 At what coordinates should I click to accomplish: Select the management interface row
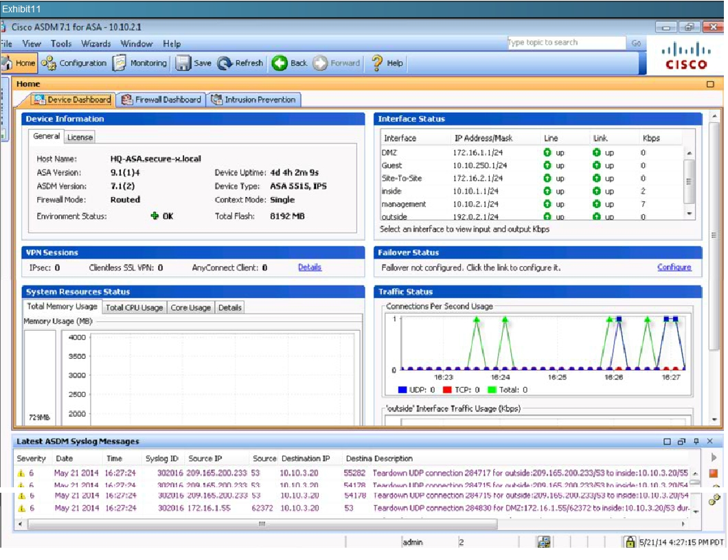coord(531,204)
